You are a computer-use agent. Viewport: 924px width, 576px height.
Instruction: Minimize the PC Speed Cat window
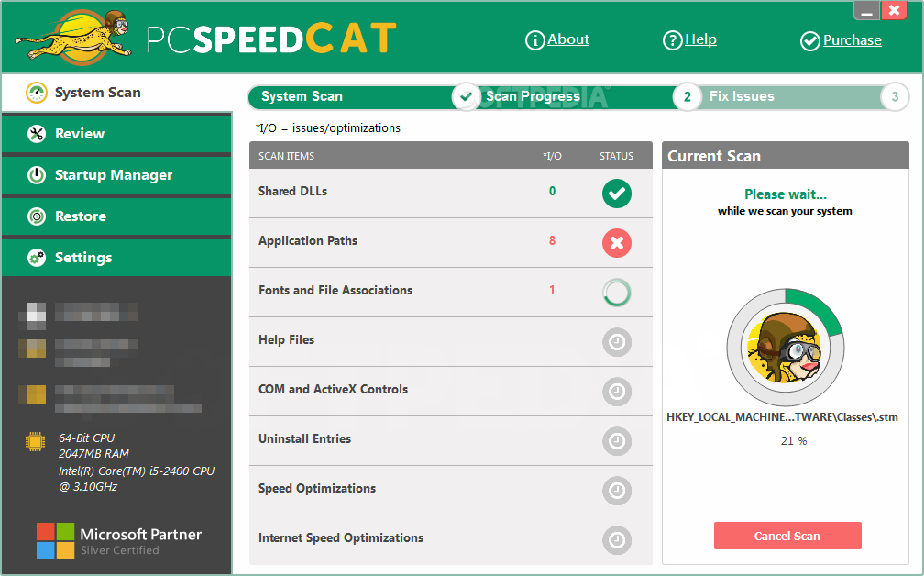[866, 10]
